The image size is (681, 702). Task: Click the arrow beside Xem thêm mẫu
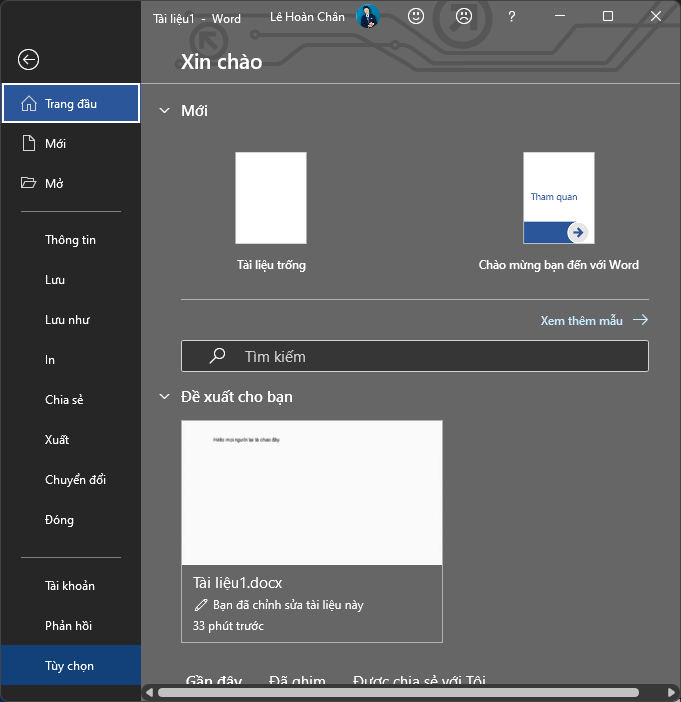(x=640, y=320)
